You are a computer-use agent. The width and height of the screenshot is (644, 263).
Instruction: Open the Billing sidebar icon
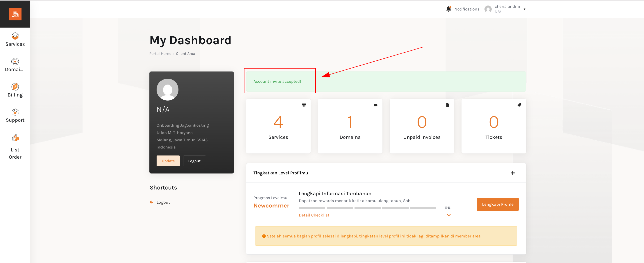tap(15, 87)
